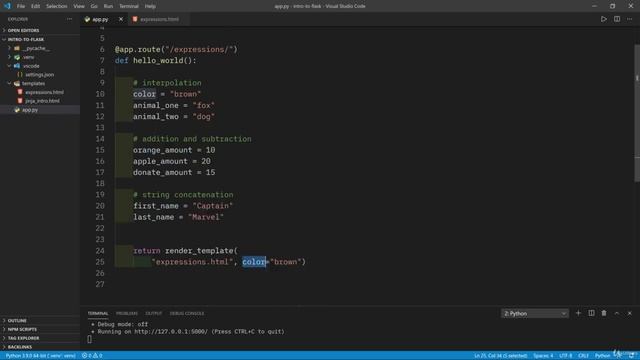
Task: Switch to the Problems panel tab
Action: point(127,313)
